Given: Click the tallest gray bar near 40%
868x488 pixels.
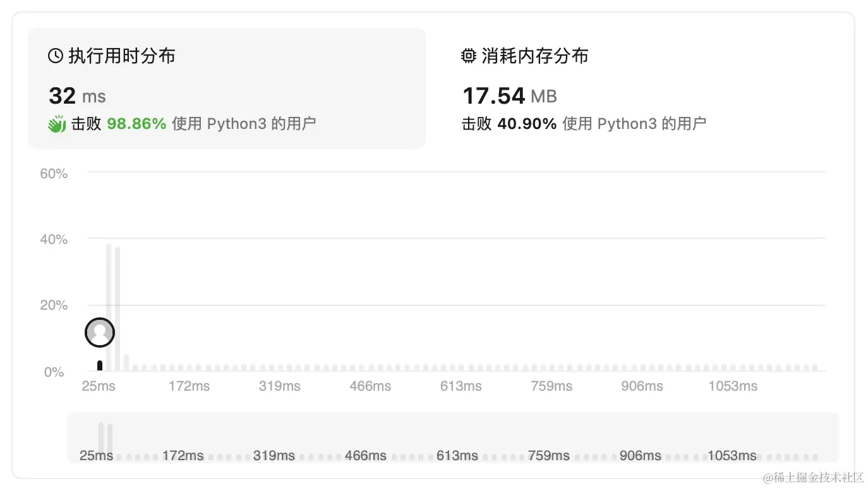Looking at the screenshot, I should coord(109,307).
